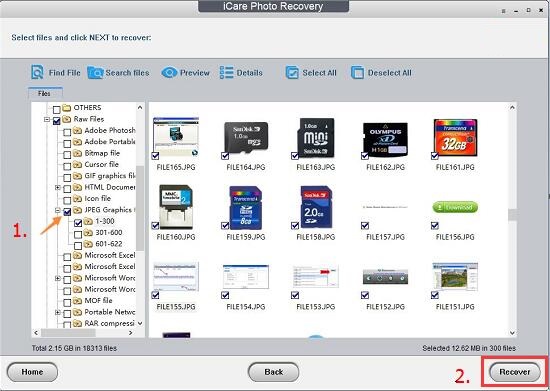Image resolution: width=550 pixels, height=391 pixels.
Task: Toggle the OTHERS folder checkbox
Action: point(56,109)
